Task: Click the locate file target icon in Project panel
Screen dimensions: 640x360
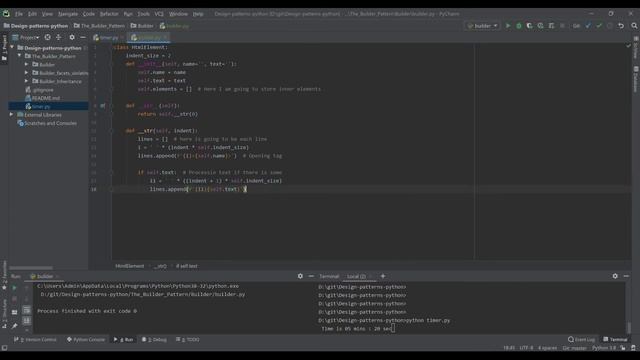Action: [47, 37]
